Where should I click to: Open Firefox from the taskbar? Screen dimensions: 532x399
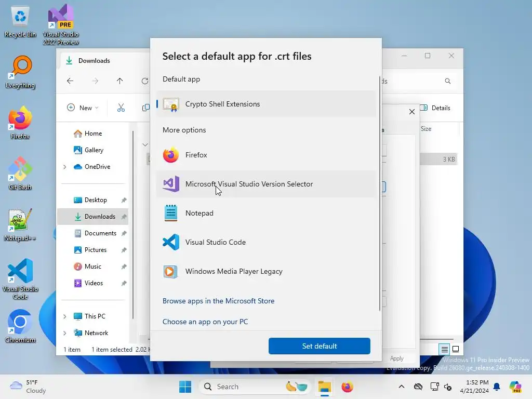(347, 387)
